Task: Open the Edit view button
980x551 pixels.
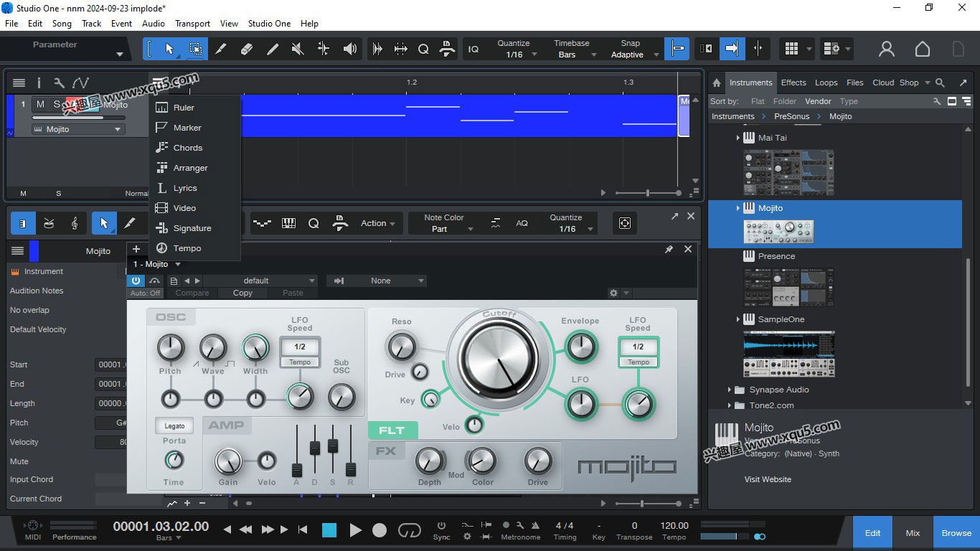Action: (x=872, y=533)
